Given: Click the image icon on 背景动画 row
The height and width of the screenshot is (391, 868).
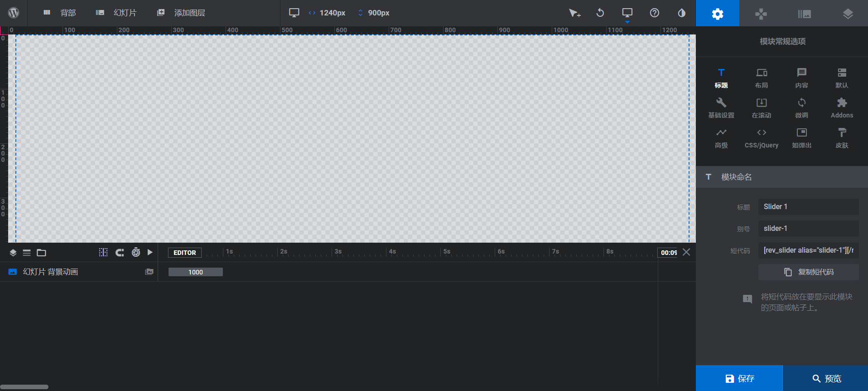Looking at the screenshot, I should 149,272.
